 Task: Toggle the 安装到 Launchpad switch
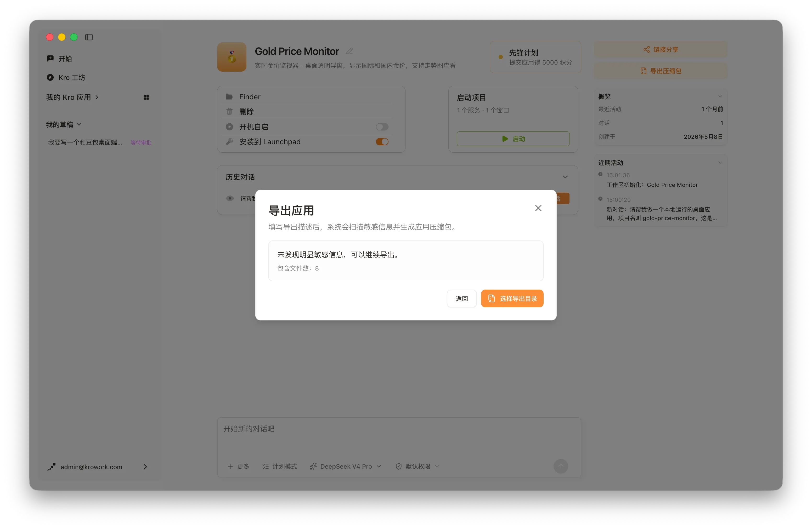pyautogui.click(x=382, y=142)
